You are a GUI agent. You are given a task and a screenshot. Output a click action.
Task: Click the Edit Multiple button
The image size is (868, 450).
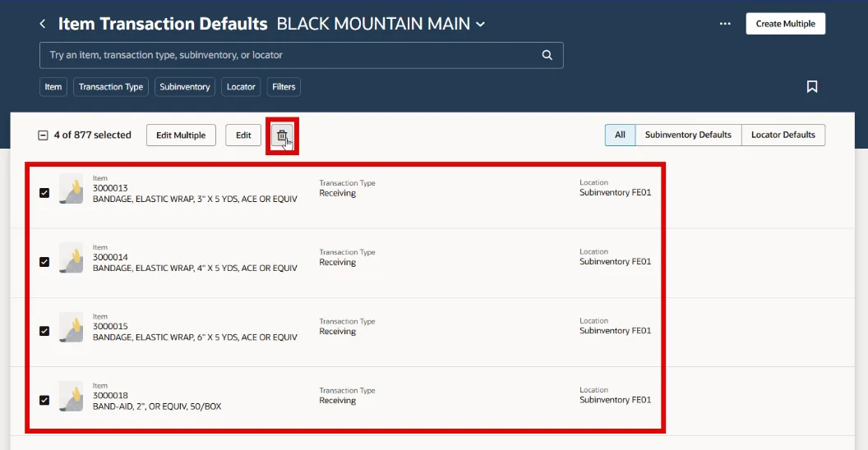(x=181, y=135)
